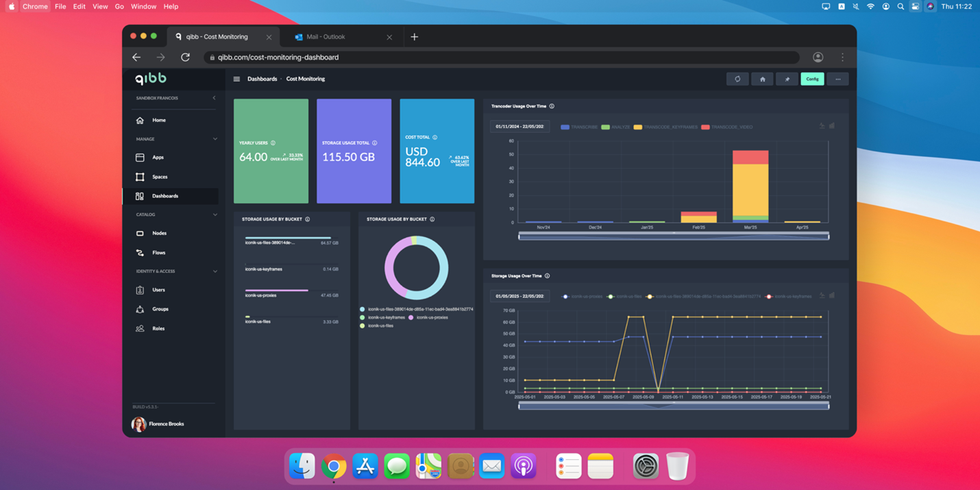The image size is (980, 490).
Task: Open Trancoder date range 01/11/2024 picker
Action: (x=519, y=126)
